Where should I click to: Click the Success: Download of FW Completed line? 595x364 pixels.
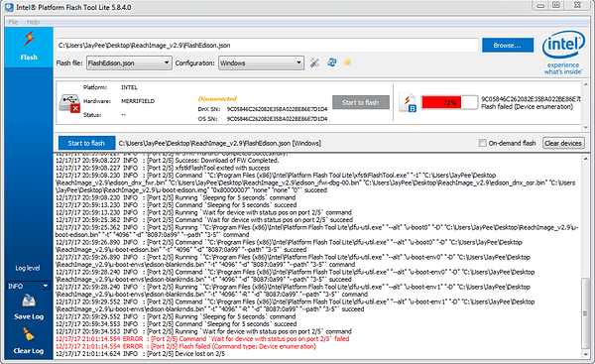click(x=167, y=160)
